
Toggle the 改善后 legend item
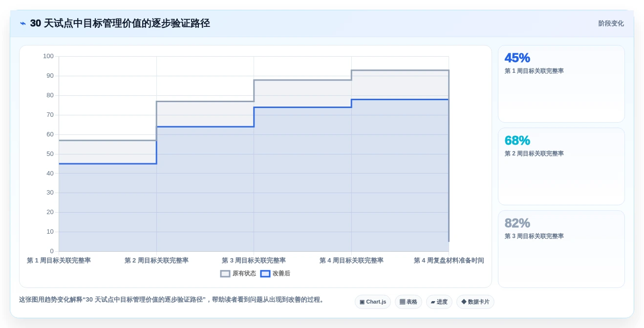coord(275,274)
